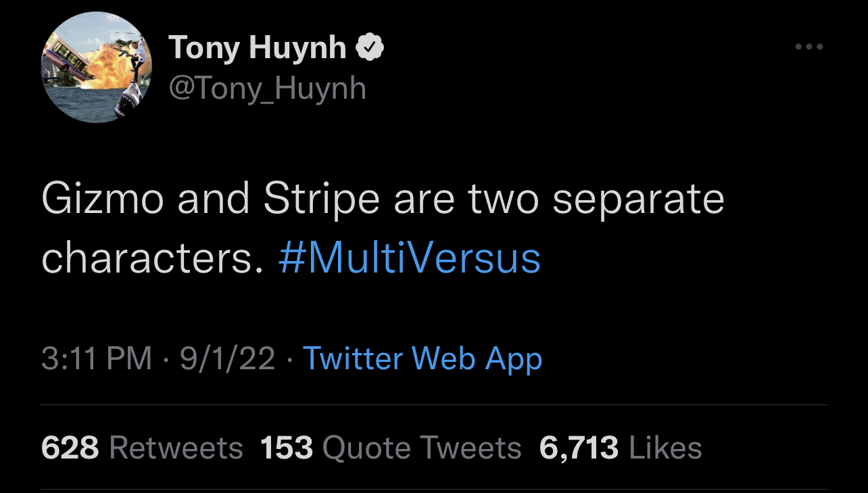The height and width of the screenshot is (493, 868).
Task: Click the 628 retweet count number
Action: pos(70,448)
